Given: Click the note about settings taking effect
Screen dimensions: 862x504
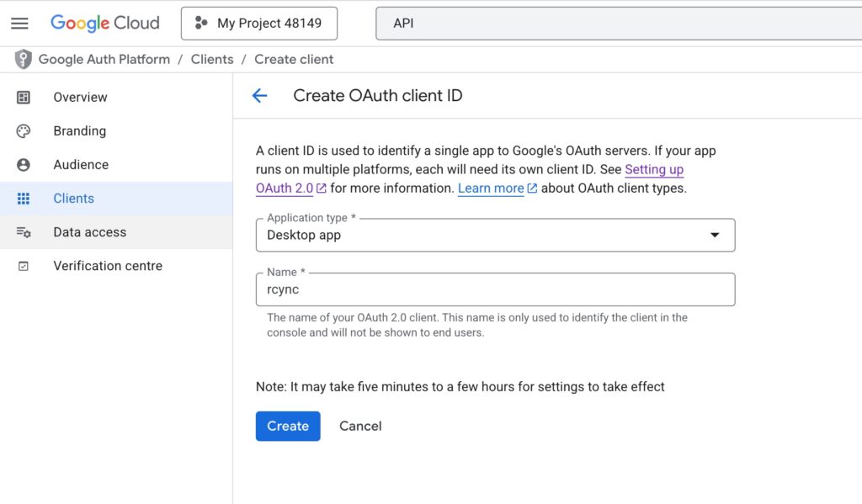Looking at the screenshot, I should point(460,387).
